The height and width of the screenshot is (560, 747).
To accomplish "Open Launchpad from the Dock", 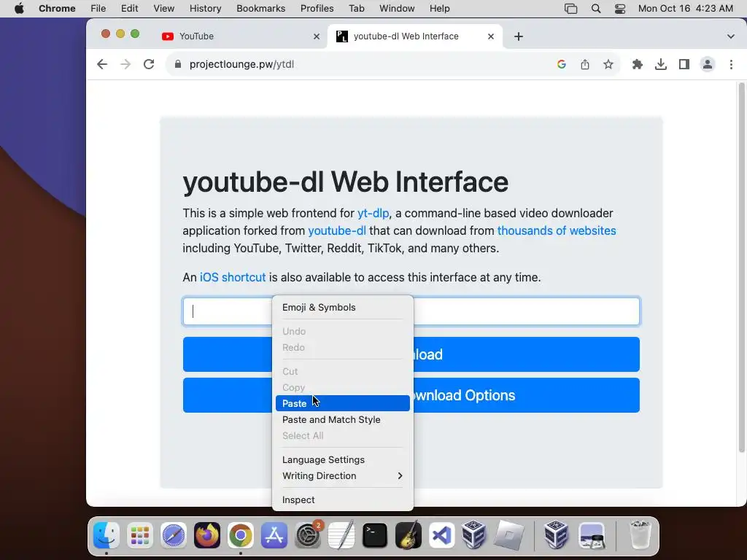I will pos(139,535).
